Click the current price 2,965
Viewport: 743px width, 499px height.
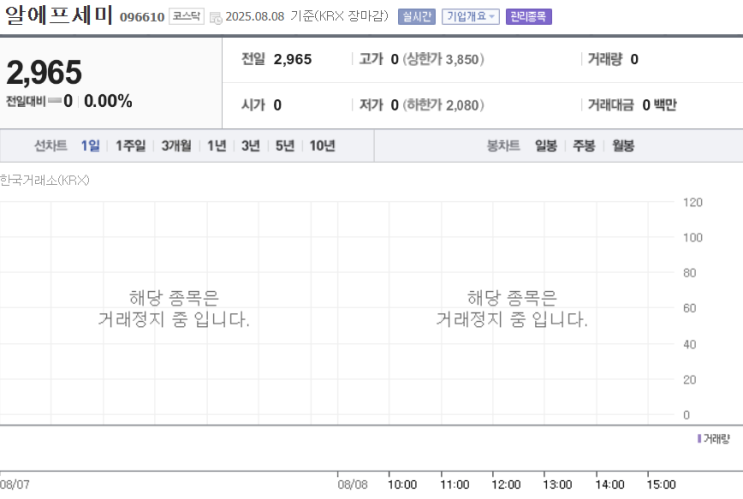pos(44,73)
